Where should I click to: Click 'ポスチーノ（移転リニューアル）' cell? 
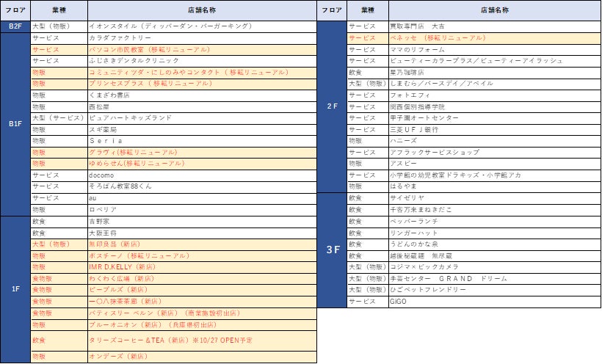[203, 255]
